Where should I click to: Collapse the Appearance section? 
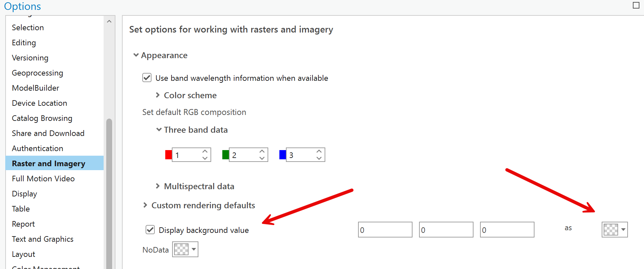tap(136, 55)
